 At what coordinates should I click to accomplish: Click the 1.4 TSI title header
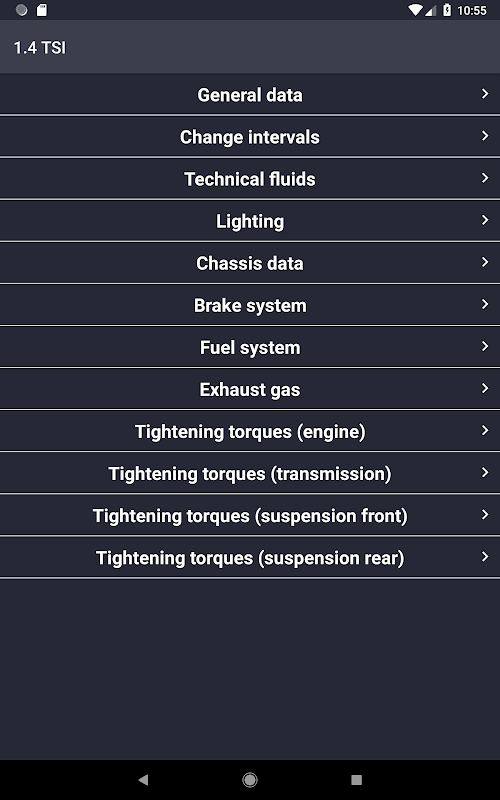40,47
